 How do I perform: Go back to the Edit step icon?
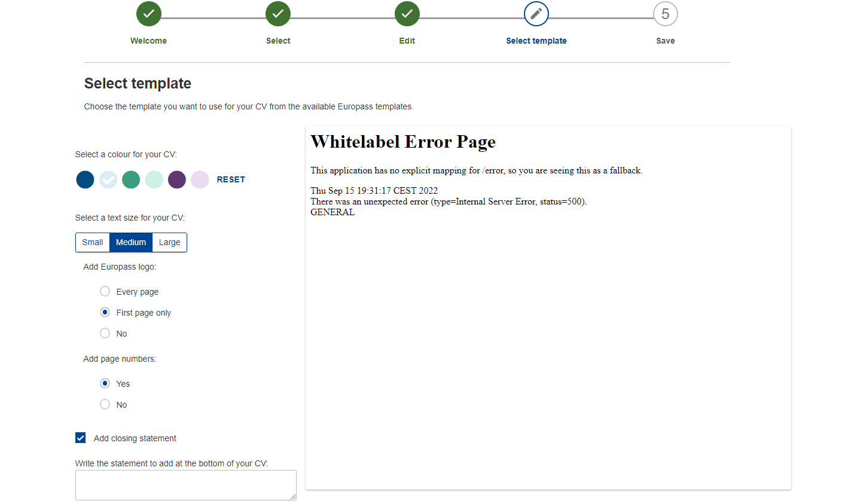click(x=407, y=14)
